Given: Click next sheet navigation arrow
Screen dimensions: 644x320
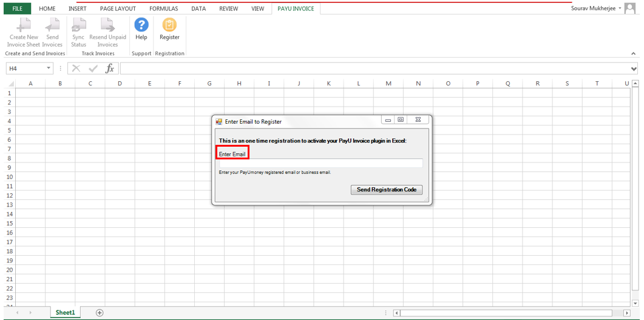Looking at the screenshot, I should click(x=31, y=313).
